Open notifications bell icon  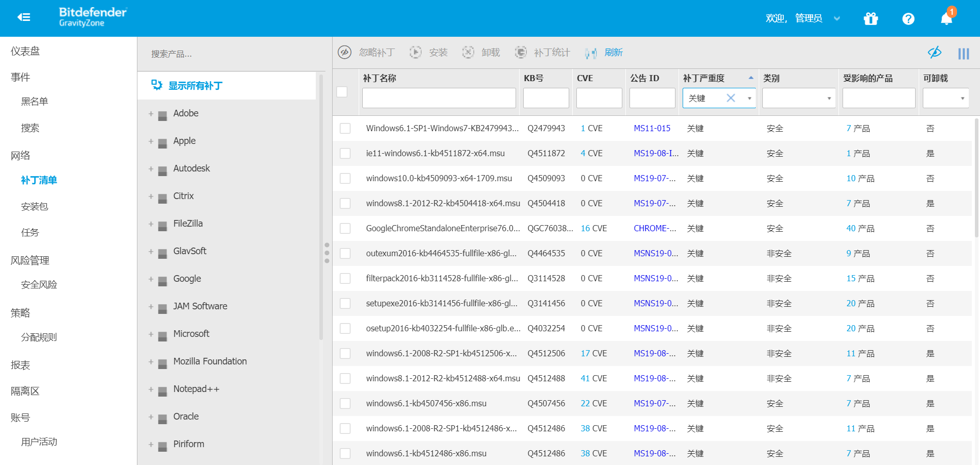946,18
